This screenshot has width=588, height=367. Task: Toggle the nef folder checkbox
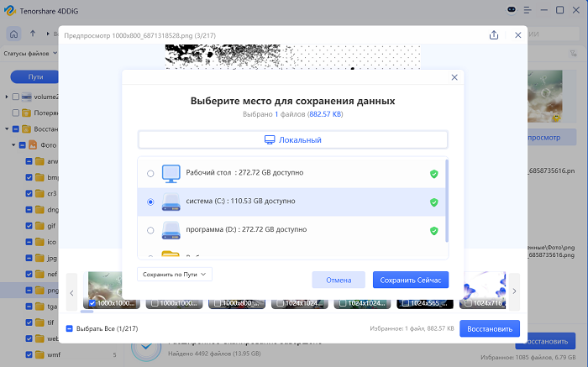click(29, 274)
